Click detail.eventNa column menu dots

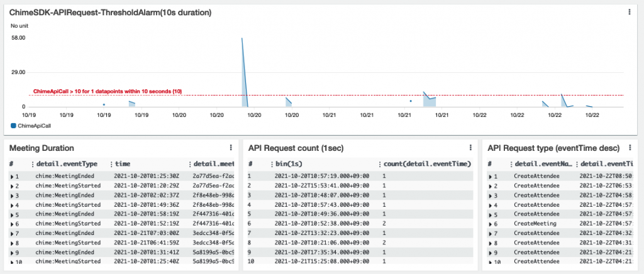click(510, 164)
